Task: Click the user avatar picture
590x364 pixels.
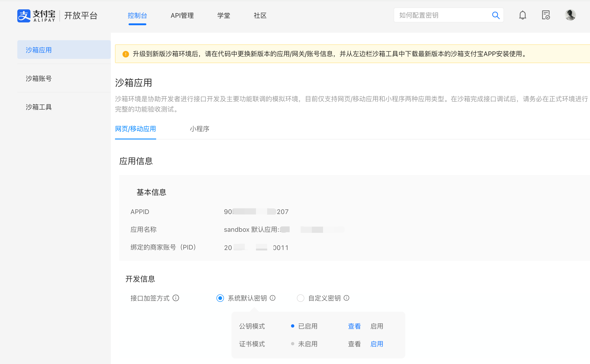Action: tap(570, 15)
